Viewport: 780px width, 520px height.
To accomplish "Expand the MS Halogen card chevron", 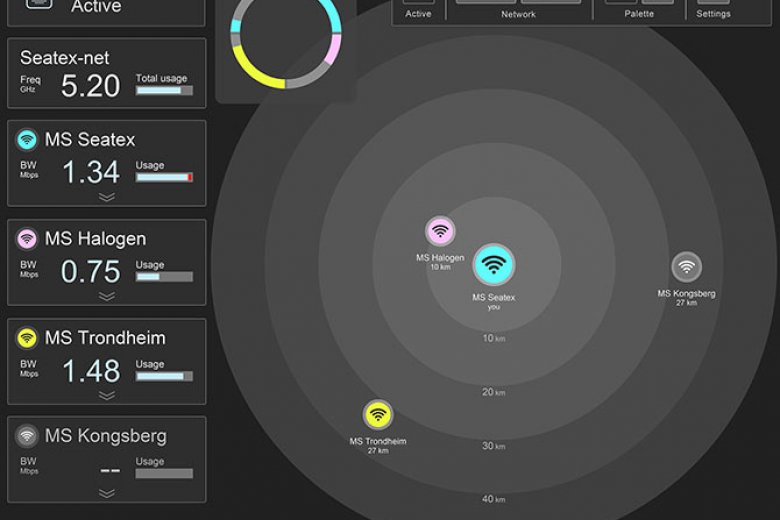I will (107, 296).
